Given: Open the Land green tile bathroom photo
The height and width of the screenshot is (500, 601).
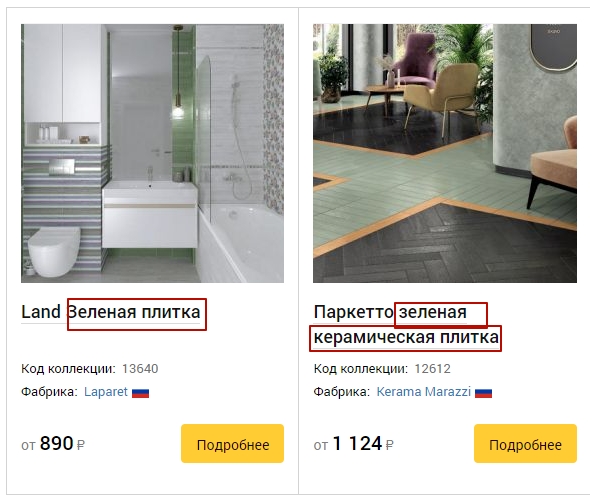Looking at the screenshot, I should [152, 153].
